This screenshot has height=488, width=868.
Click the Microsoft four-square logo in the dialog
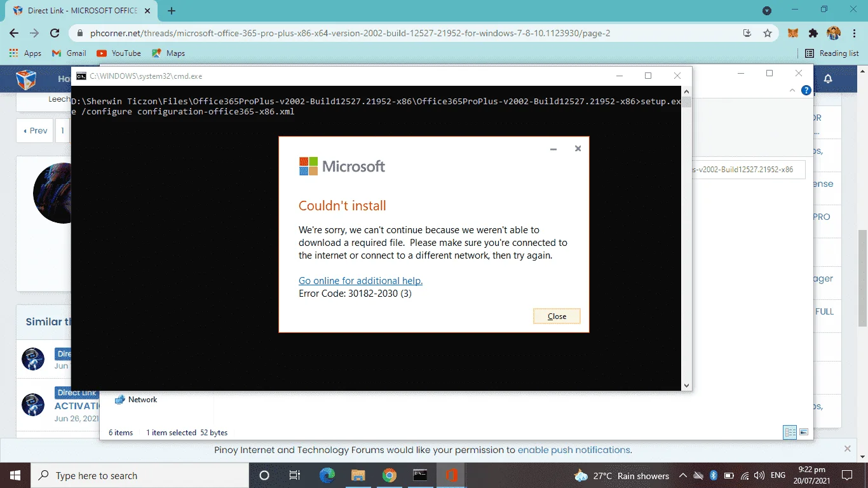[308, 166]
